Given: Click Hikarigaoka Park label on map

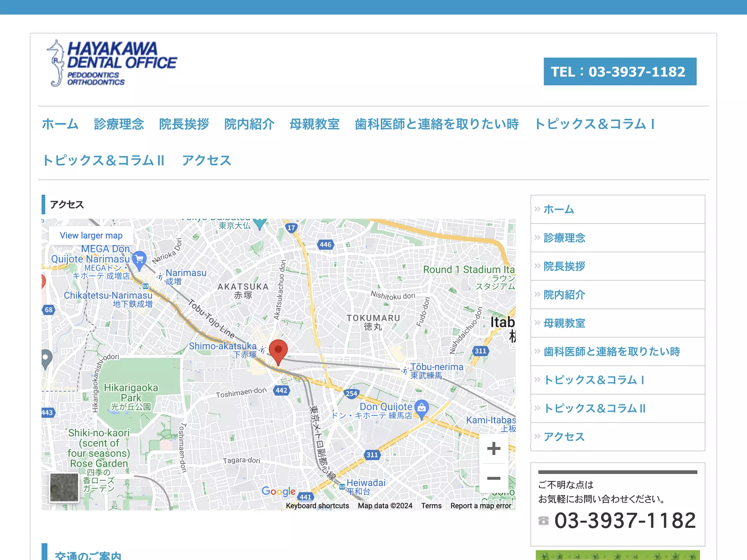Looking at the screenshot, I should [x=131, y=397].
